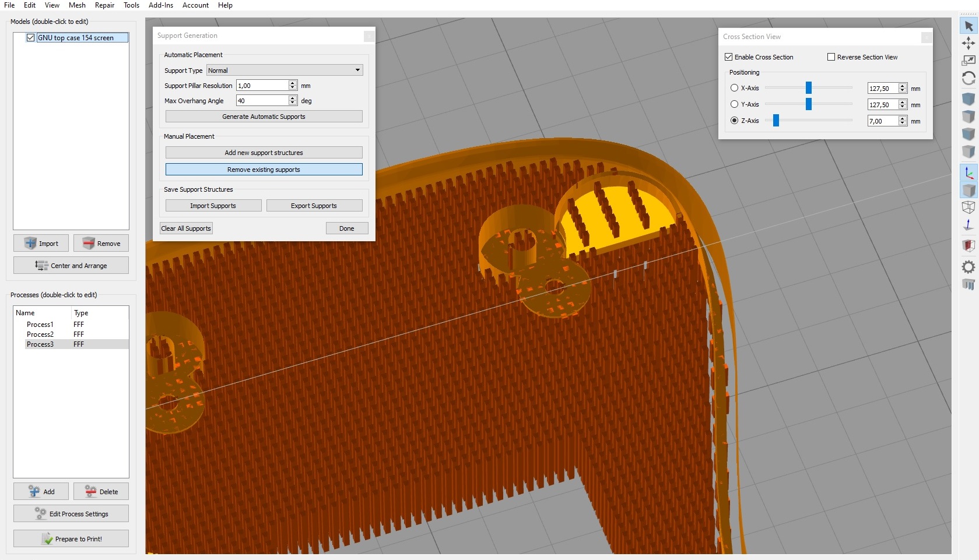Image resolution: width=979 pixels, height=560 pixels.
Task: Open the File menu
Action: point(9,5)
